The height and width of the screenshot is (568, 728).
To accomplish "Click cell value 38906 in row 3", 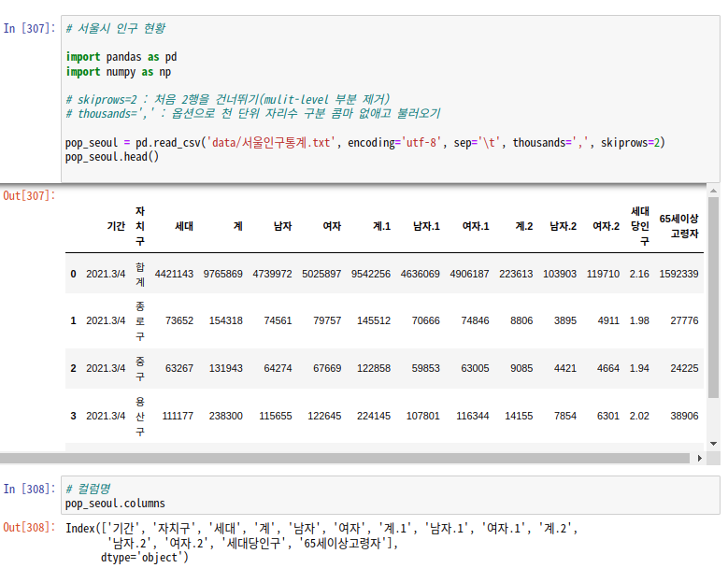I will 684,416.
